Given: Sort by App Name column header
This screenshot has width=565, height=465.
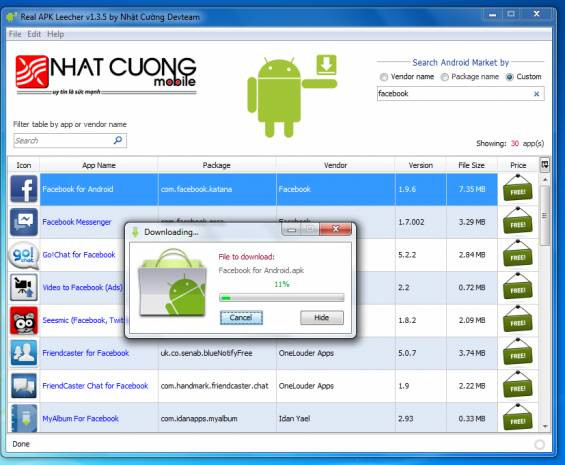Looking at the screenshot, I should pyautogui.click(x=99, y=165).
